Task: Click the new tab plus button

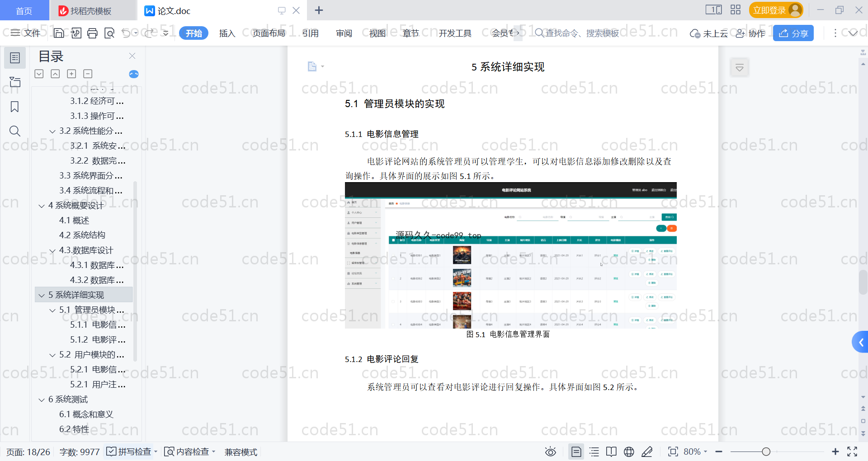Action: pyautogui.click(x=319, y=10)
